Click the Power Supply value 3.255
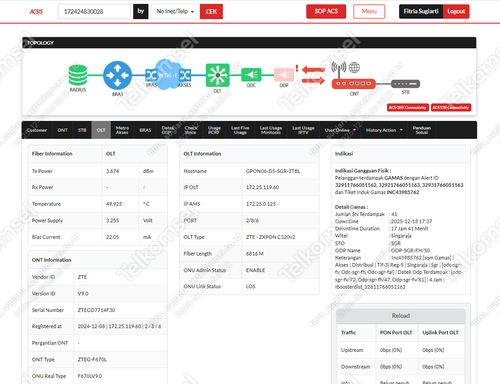The width and height of the screenshot is (500, 384). 112,220
